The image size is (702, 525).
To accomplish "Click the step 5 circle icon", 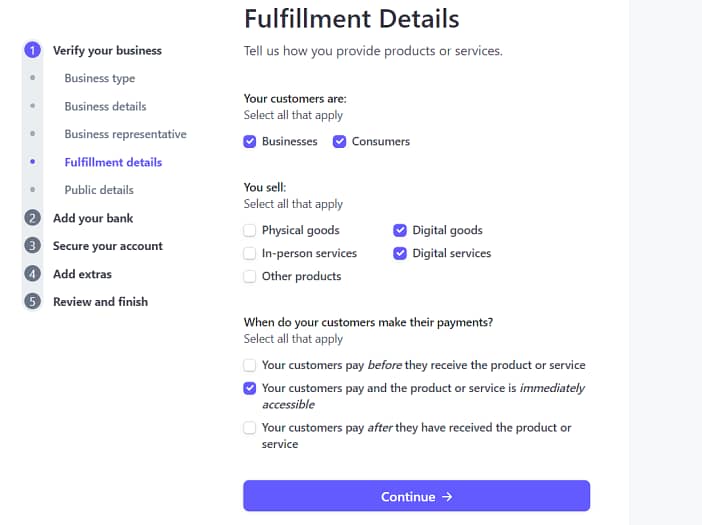I will tap(32, 301).
